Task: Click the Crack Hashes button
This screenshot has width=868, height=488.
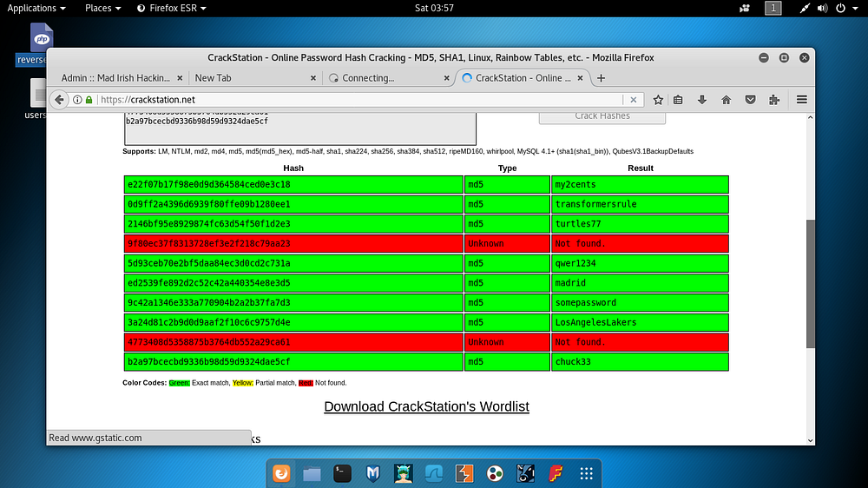Action: [602, 117]
